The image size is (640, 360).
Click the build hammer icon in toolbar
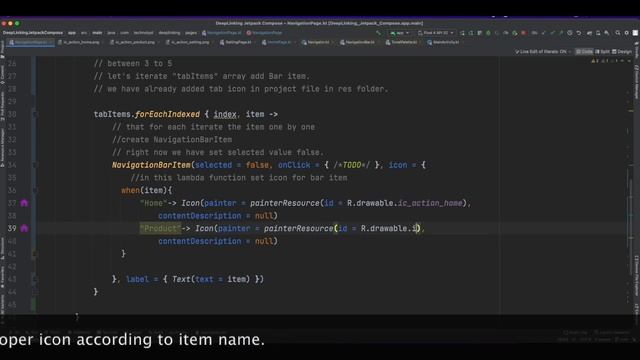tap(378, 33)
